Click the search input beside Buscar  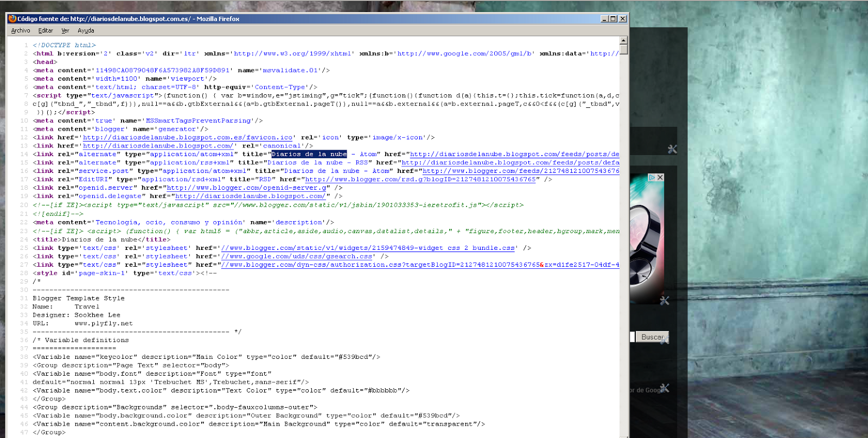pos(632,337)
